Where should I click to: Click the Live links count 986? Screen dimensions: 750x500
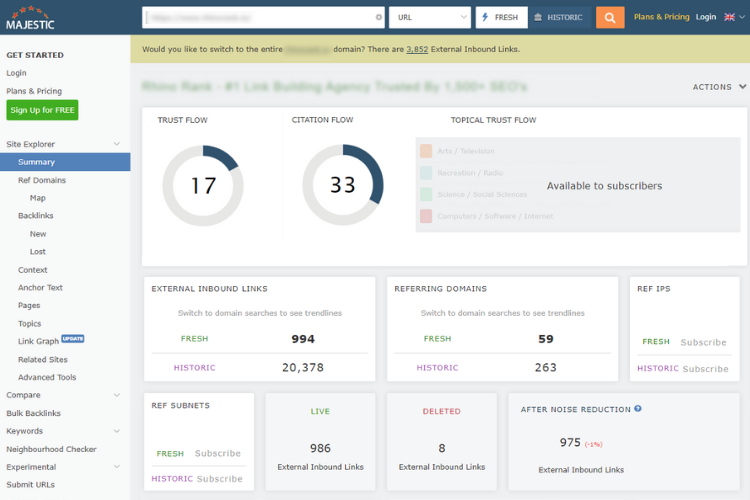coord(320,448)
